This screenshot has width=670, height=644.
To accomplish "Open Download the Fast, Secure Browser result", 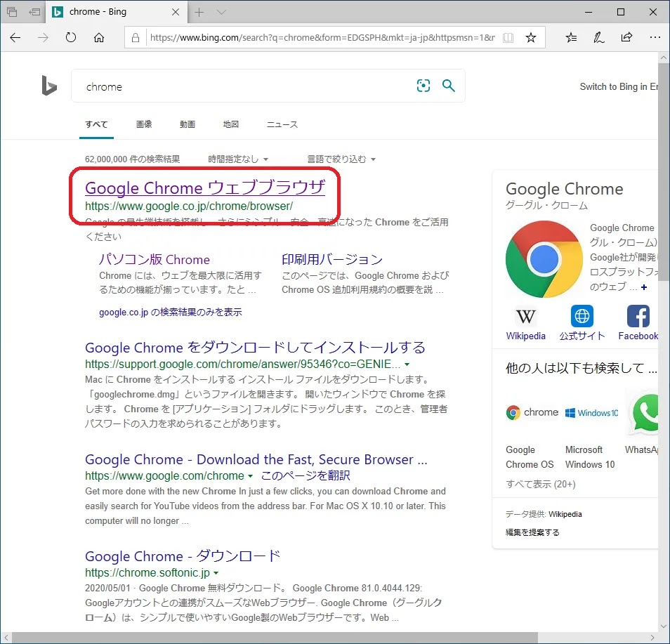I will 256,459.
